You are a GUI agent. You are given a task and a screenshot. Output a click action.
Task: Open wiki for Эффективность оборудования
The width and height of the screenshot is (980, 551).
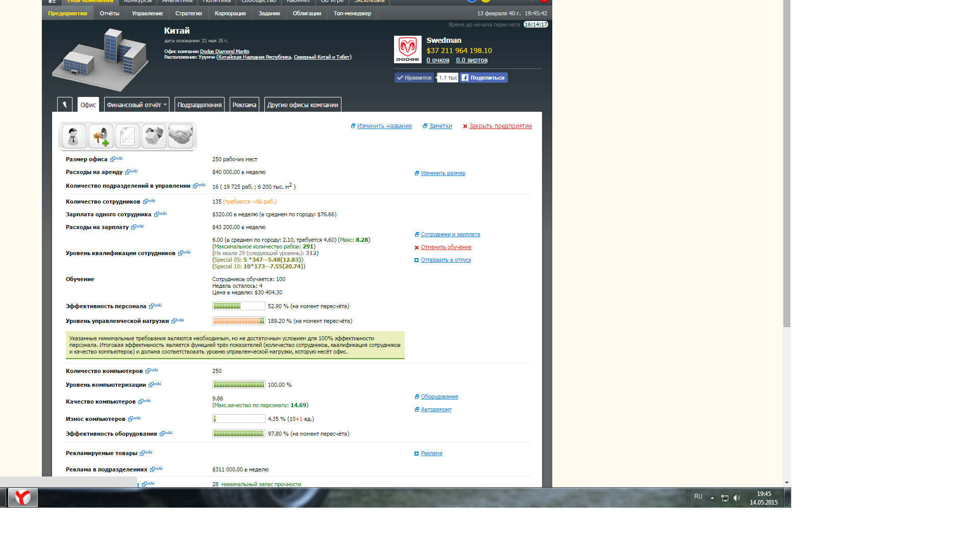click(x=166, y=433)
